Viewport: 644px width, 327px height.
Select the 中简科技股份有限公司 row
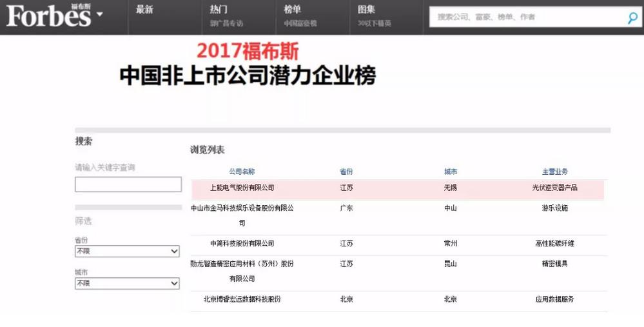pyautogui.click(x=242, y=243)
